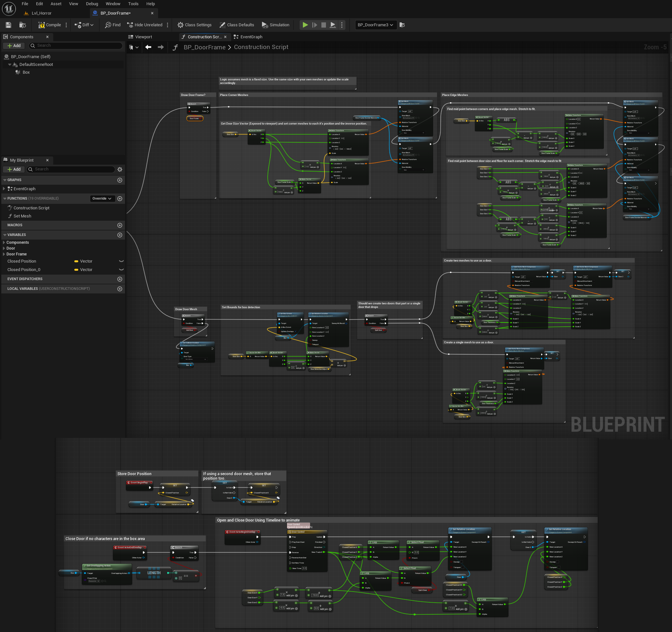
Task: Open the Asset menu
Action: coord(56,4)
